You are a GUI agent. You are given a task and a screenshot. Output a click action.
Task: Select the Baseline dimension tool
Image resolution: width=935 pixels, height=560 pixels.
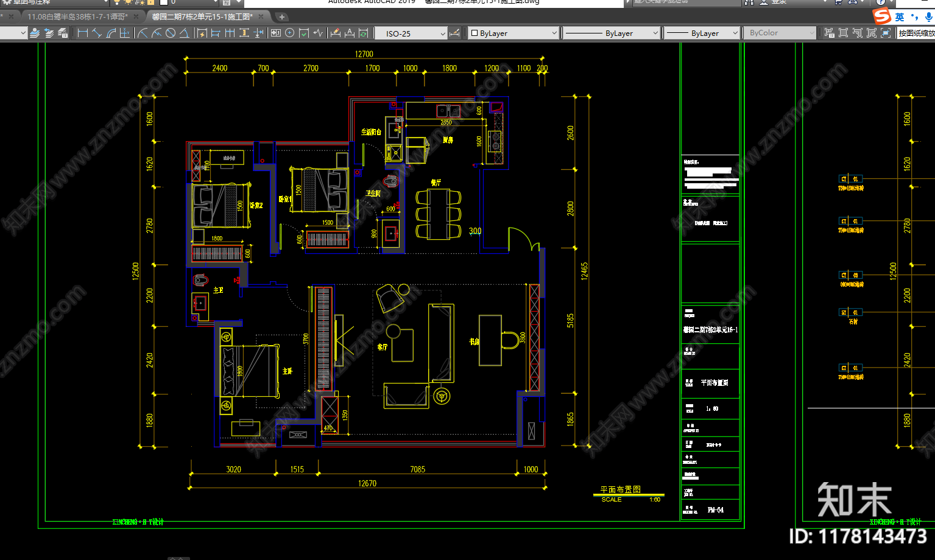[216, 33]
